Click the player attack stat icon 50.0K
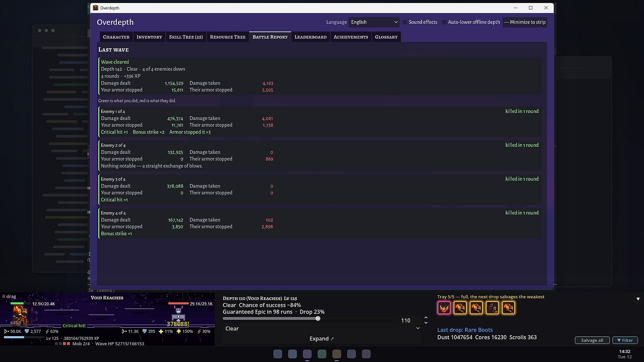Screen dimensions: 644x362 (x=6, y=331)
